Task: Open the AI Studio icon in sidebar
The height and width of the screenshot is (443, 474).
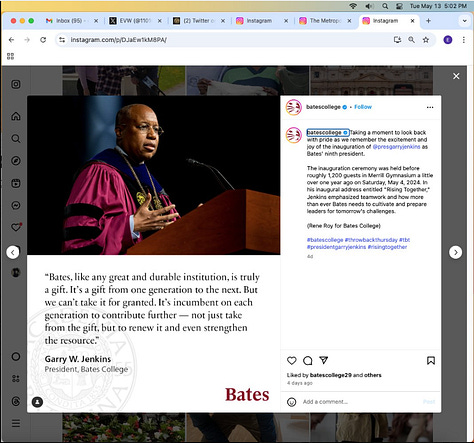Action: click(16, 379)
